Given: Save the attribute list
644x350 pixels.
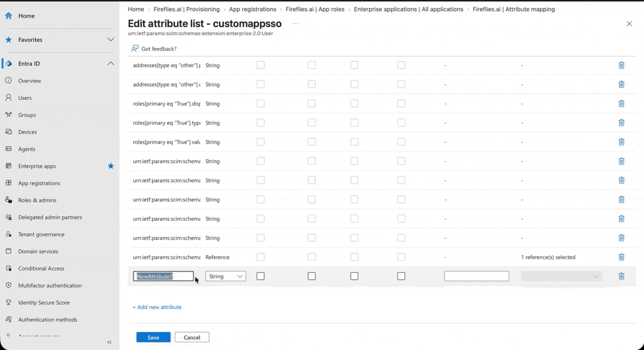Looking at the screenshot, I should click(x=153, y=337).
